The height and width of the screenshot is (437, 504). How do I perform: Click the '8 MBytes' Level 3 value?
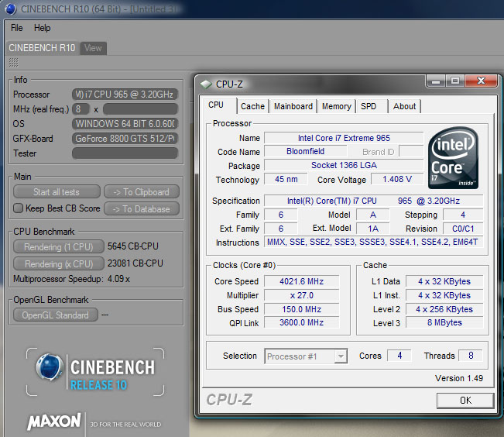[444, 322]
